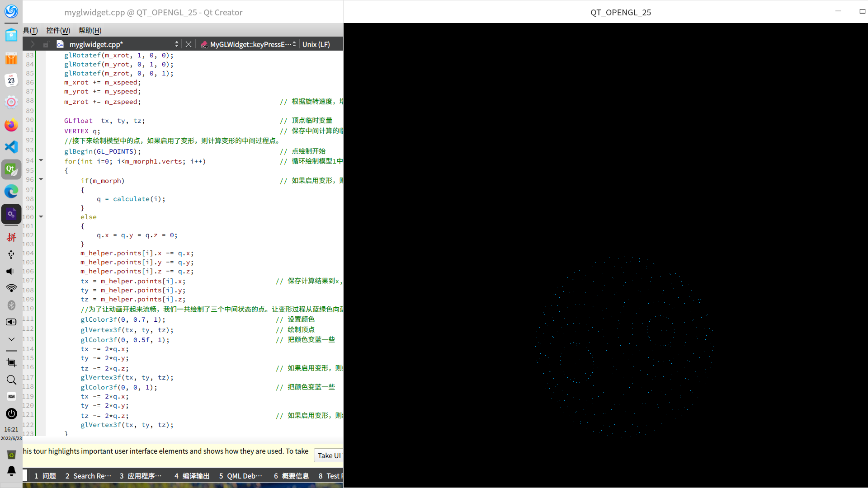Collapse the for loop fold at line 94

click(x=41, y=160)
